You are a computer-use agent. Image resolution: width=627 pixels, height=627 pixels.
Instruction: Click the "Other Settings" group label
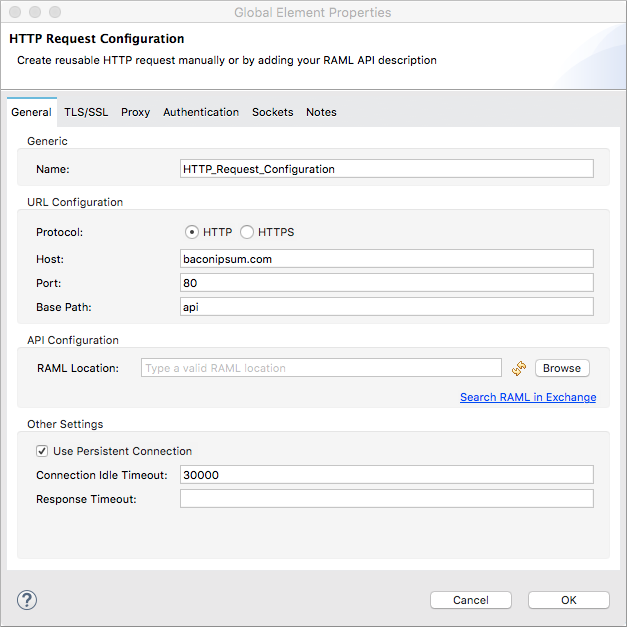65,424
